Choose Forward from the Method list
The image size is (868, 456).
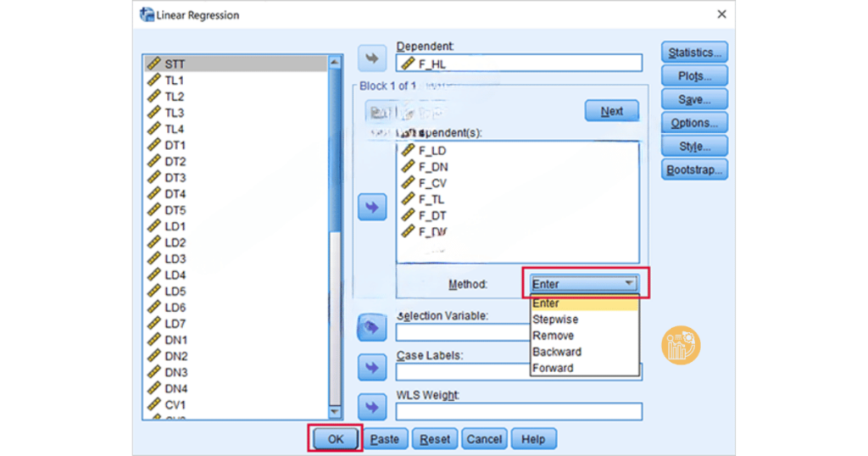point(553,368)
